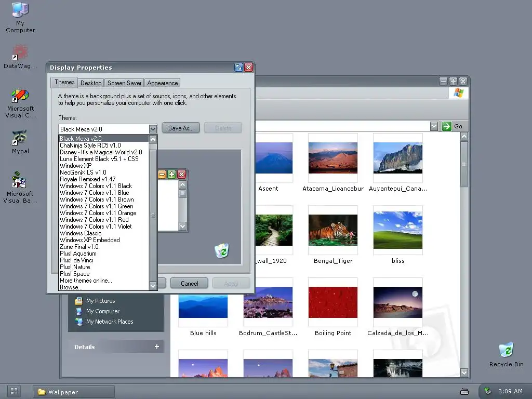Choose Plus! Nature theme
This screenshot has height=399, width=532.
click(x=103, y=267)
